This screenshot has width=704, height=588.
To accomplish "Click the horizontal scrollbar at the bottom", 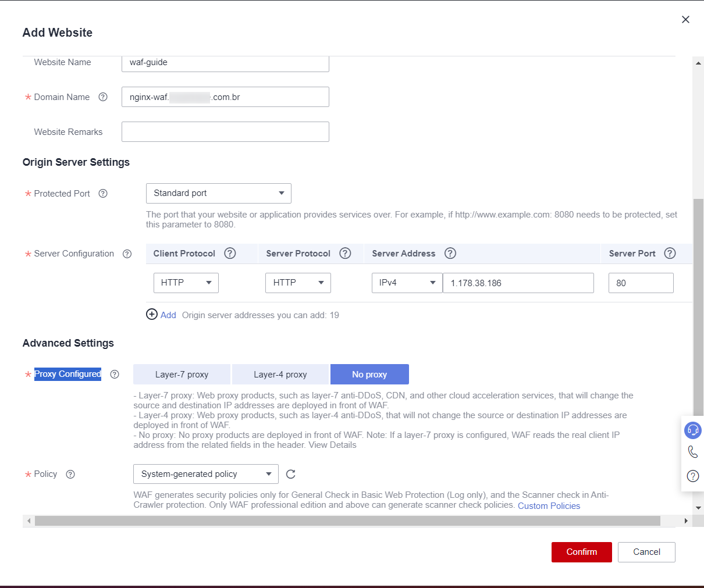I will 347,521.
